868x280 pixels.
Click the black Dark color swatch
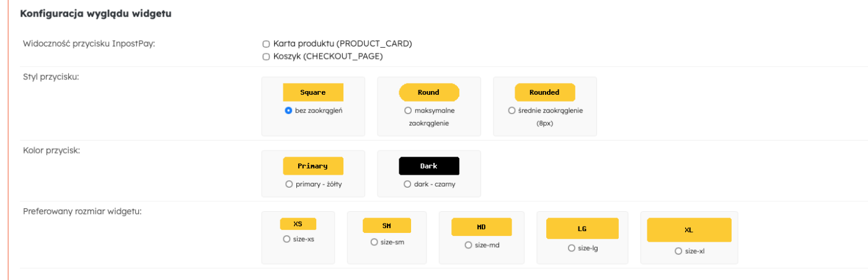[429, 166]
